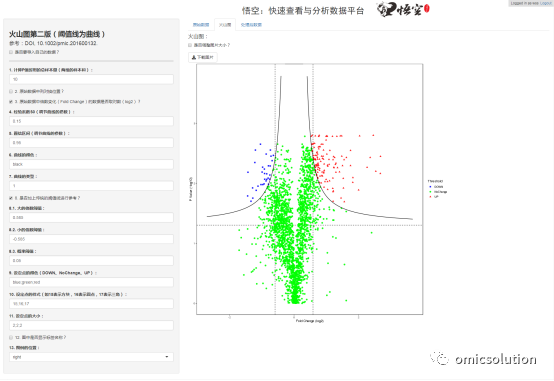Open the processed data tab
554x381 pixels.
[251, 25]
